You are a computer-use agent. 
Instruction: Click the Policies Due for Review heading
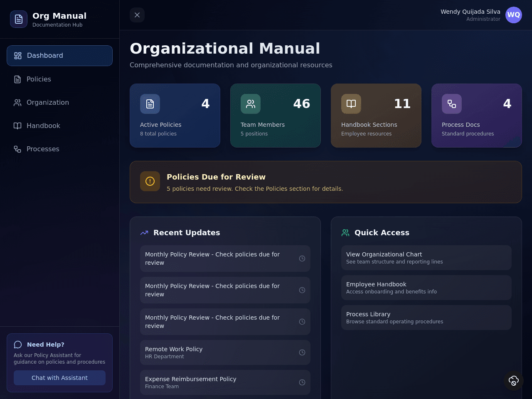tap(216, 177)
